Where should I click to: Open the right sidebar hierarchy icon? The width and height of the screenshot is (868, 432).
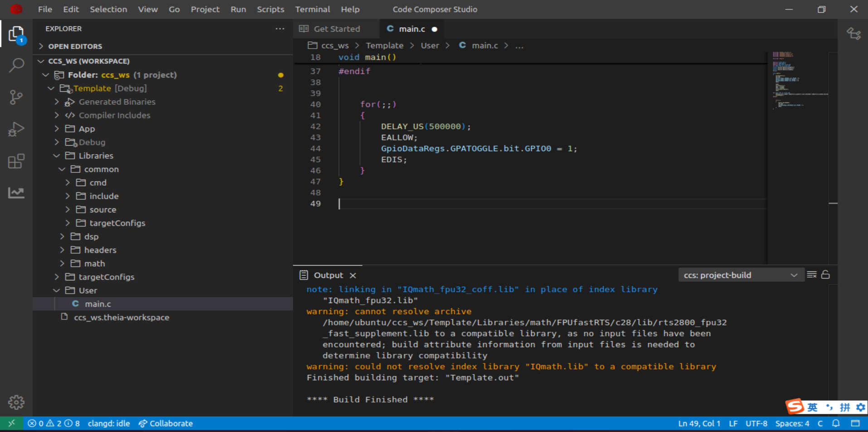[853, 34]
